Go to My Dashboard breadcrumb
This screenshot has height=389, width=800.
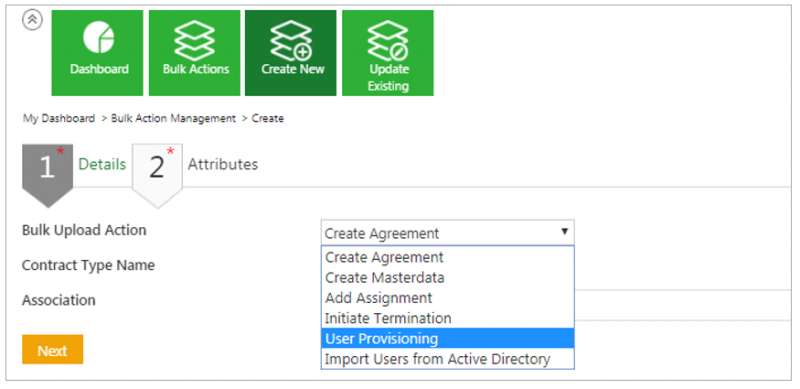(x=59, y=118)
